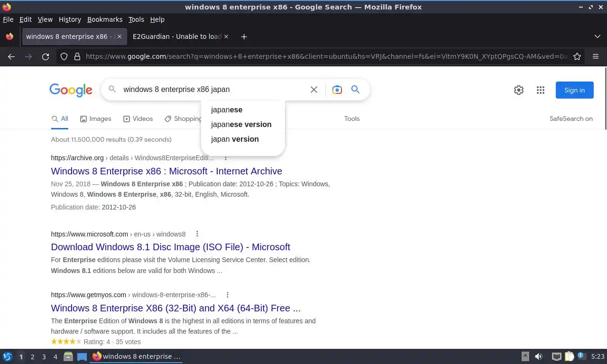This screenshot has height=364, width=607.
Task: Open the file manager taskbar icon
Action: 68,356
